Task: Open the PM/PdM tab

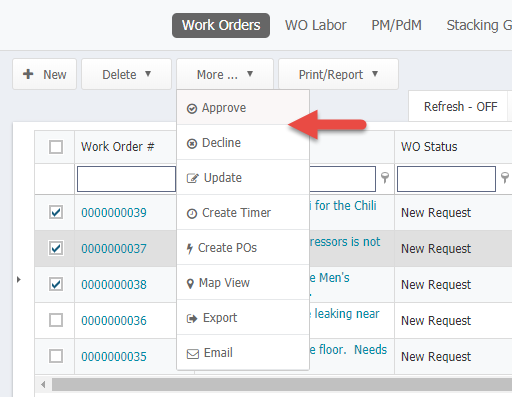Action: point(396,25)
